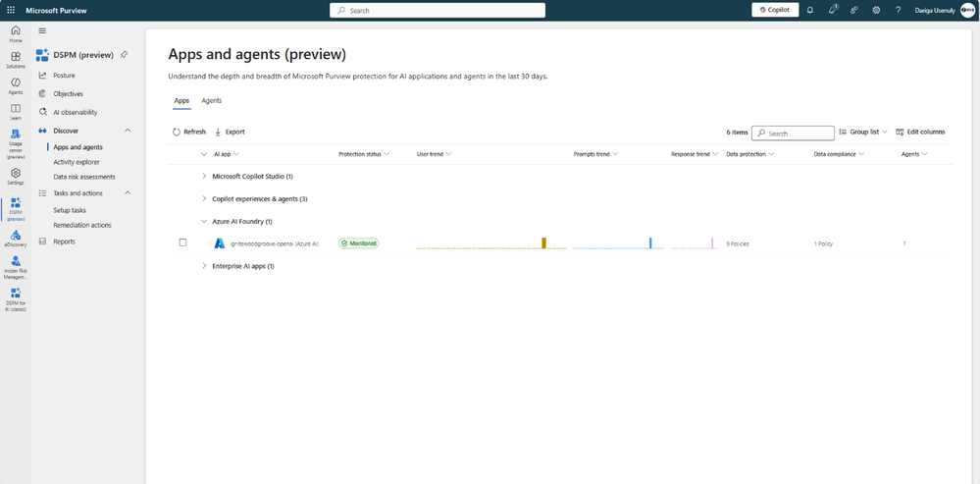The image size is (980, 484).
Task: Expand Copilot experiences & agents (3) group
Action: [204, 199]
